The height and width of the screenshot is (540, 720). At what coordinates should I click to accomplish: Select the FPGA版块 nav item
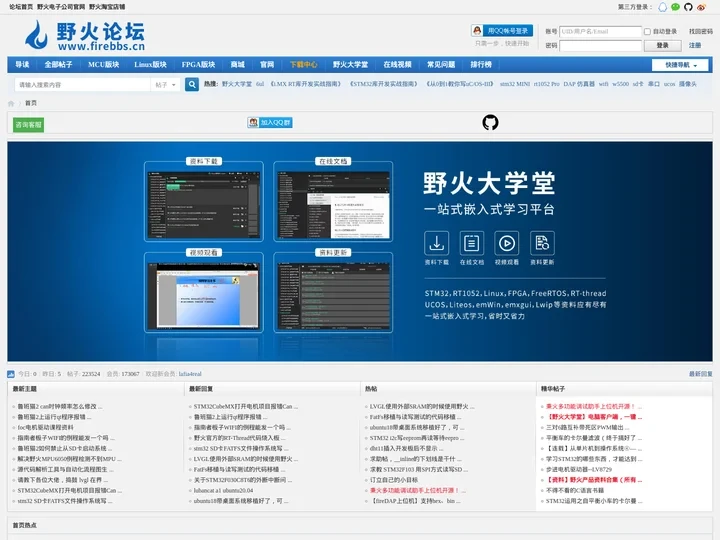point(198,65)
